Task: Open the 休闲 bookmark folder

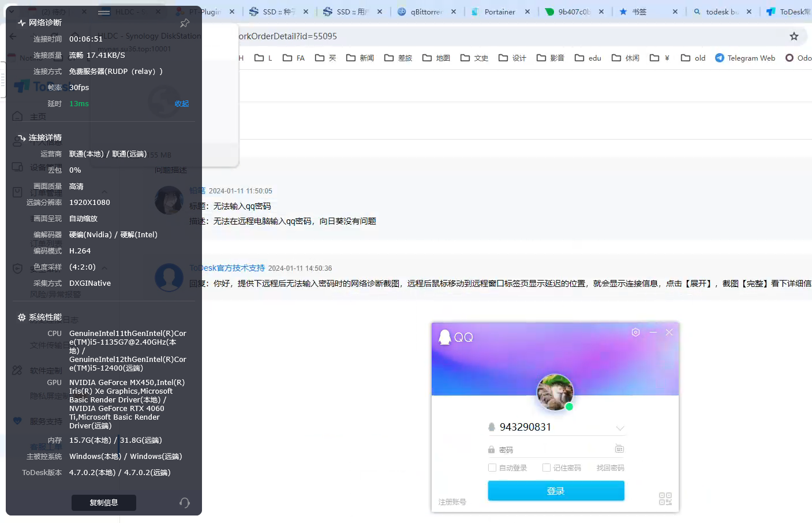Action: [626, 58]
